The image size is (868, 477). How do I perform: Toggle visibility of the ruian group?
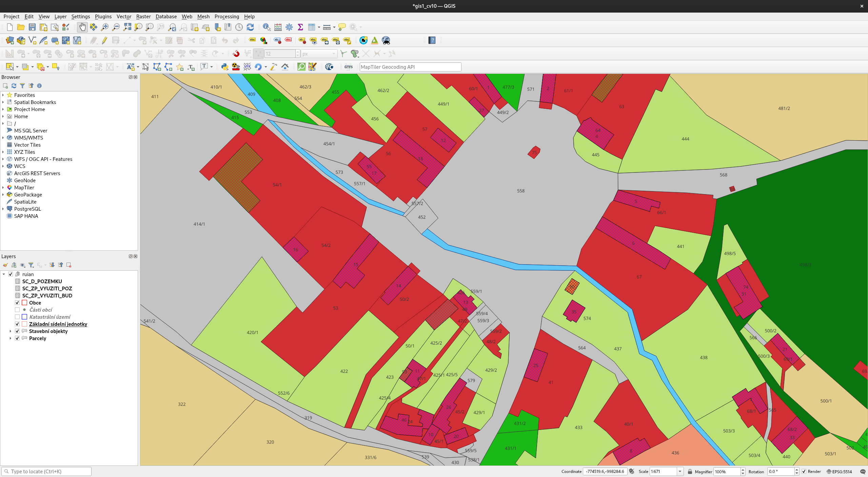[11, 274]
